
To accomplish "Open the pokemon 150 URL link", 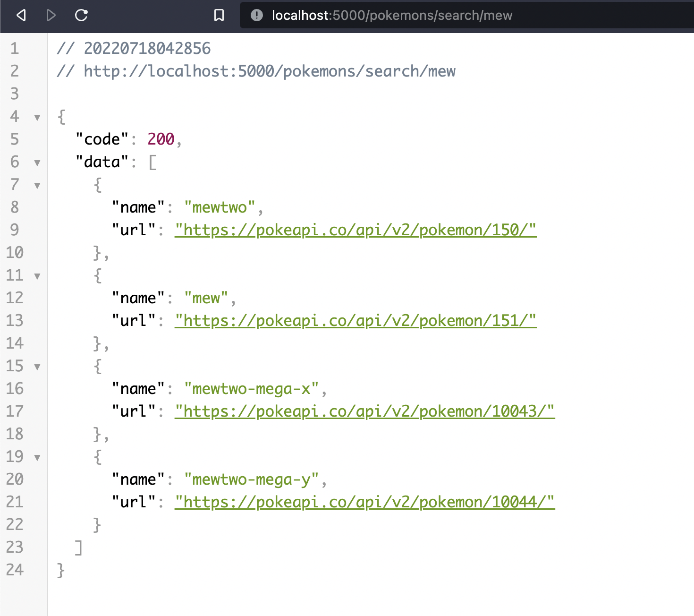I will (x=355, y=230).
